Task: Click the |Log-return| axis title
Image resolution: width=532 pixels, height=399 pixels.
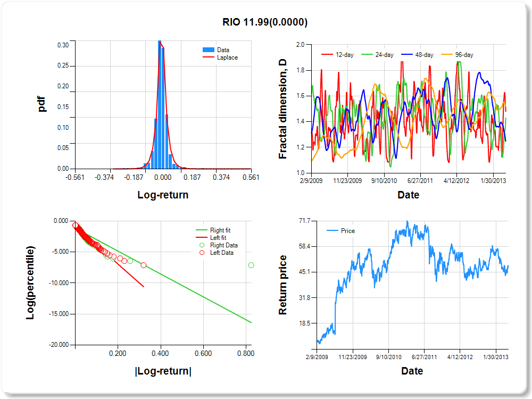Action: [x=163, y=371]
